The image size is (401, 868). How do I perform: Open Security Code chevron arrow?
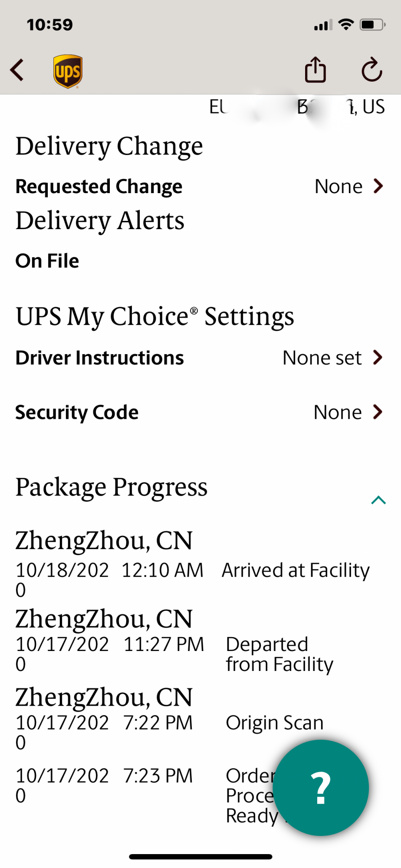(x=378, y=412)
